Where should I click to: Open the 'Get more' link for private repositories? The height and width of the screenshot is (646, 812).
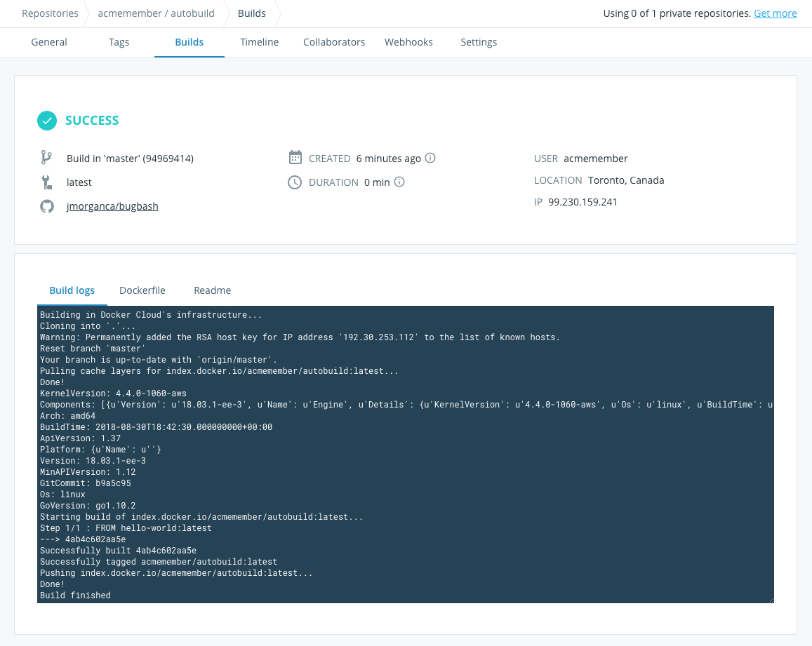pyautogui.click(x=775, y=13)
